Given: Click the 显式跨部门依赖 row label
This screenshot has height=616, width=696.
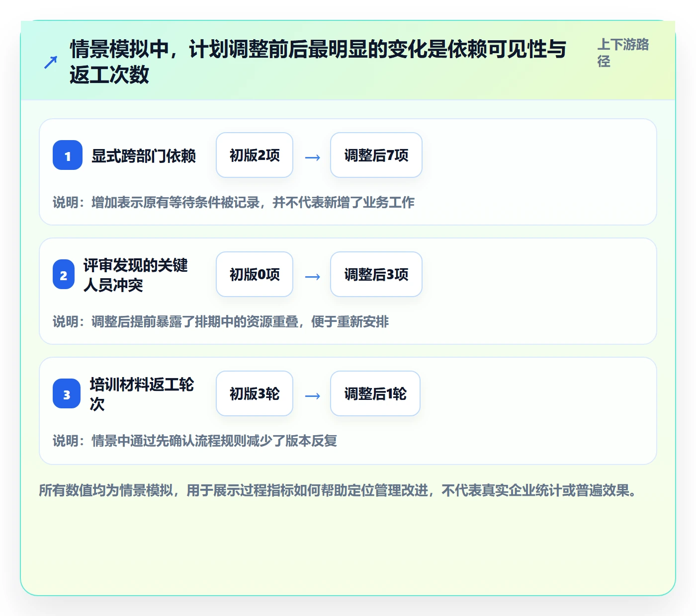Looking at the screenshot, I should coord(144,155).
